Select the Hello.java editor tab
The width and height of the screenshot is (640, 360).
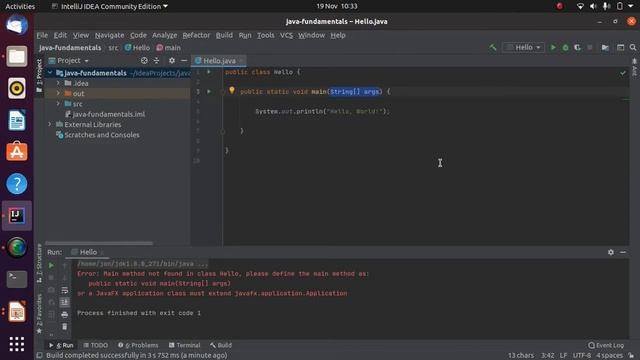click(x=219, y=60)
